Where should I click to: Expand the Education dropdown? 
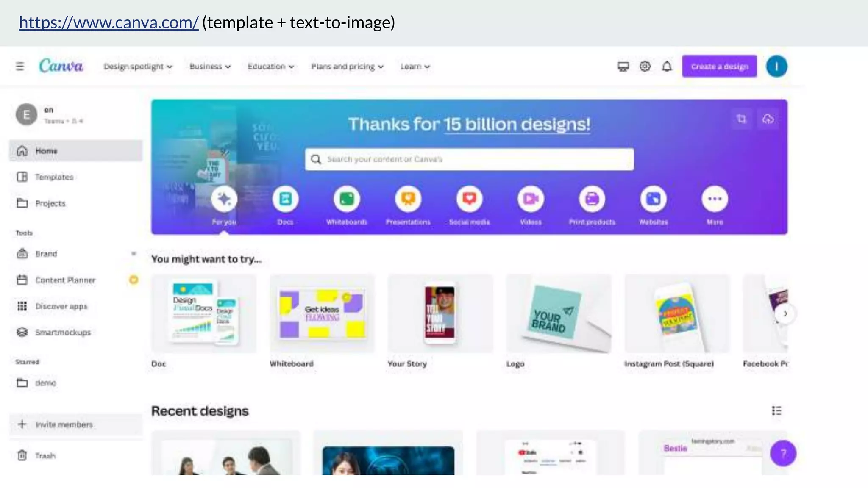[271, 67]
